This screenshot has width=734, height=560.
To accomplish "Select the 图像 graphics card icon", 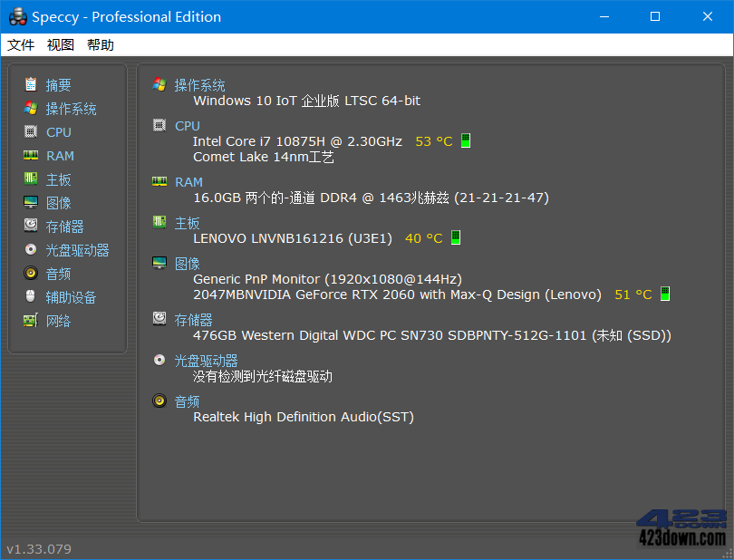I will click(x=30, y=203).
